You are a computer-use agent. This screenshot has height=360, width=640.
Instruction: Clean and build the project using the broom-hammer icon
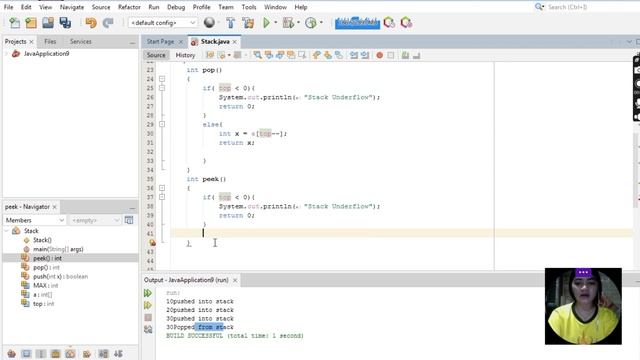pos(248,23)
